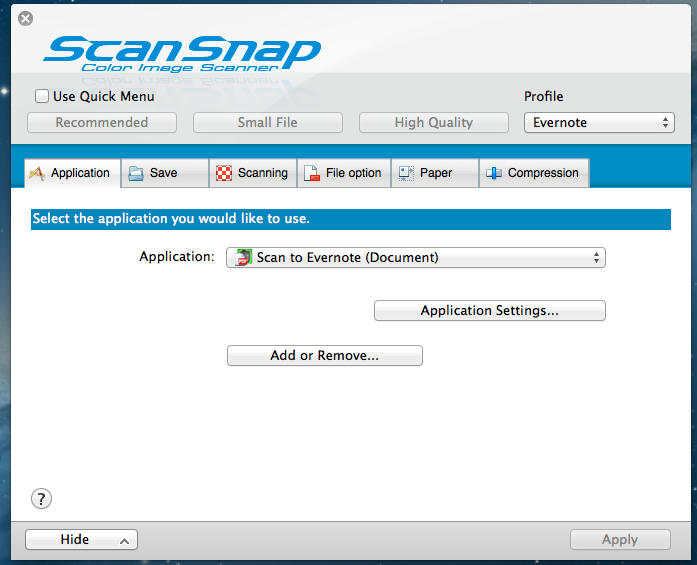The image size is (697, 565).
Task: Open the Application dropdown Scan to Evernote (Document)
Action: [416, 257]
